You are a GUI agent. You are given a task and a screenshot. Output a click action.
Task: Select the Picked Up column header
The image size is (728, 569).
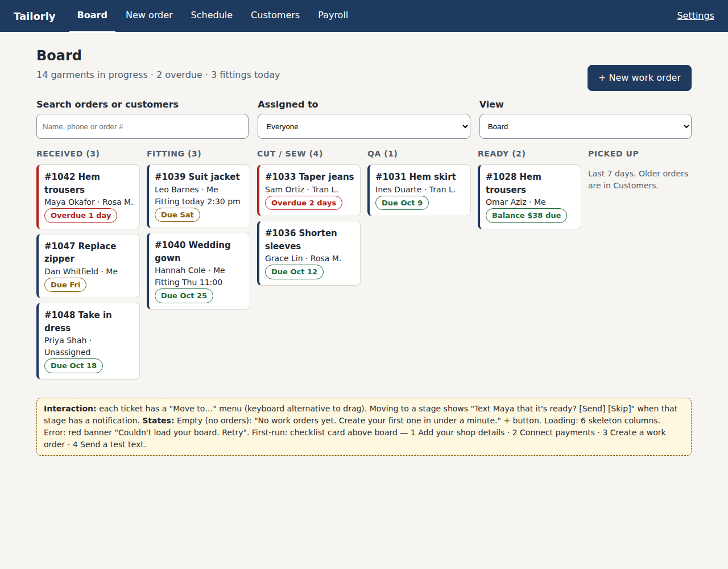[x=613, y=154]
